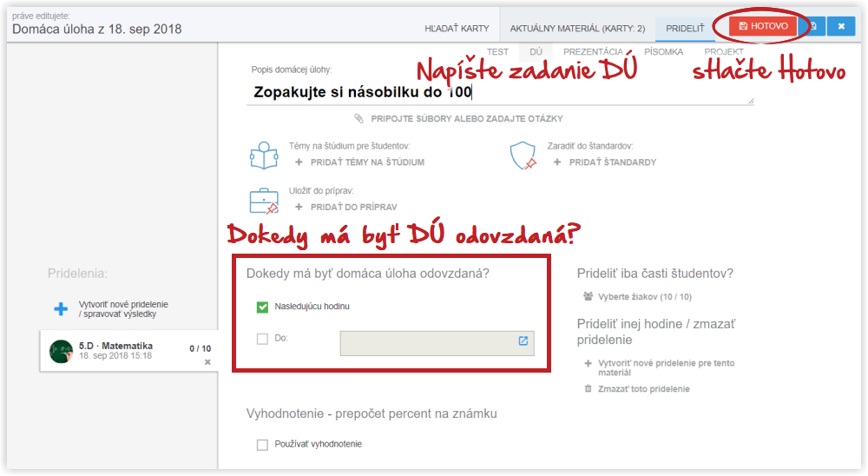Select the 5.D · Matematika assignment card
868x476 pixels.
[x=128, y=351]
